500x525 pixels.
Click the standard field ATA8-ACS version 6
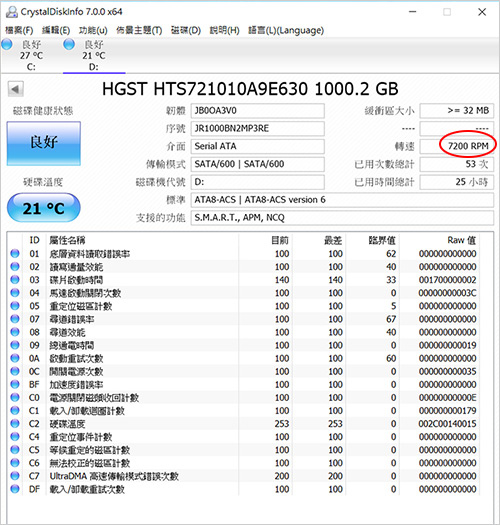[342, 200]
